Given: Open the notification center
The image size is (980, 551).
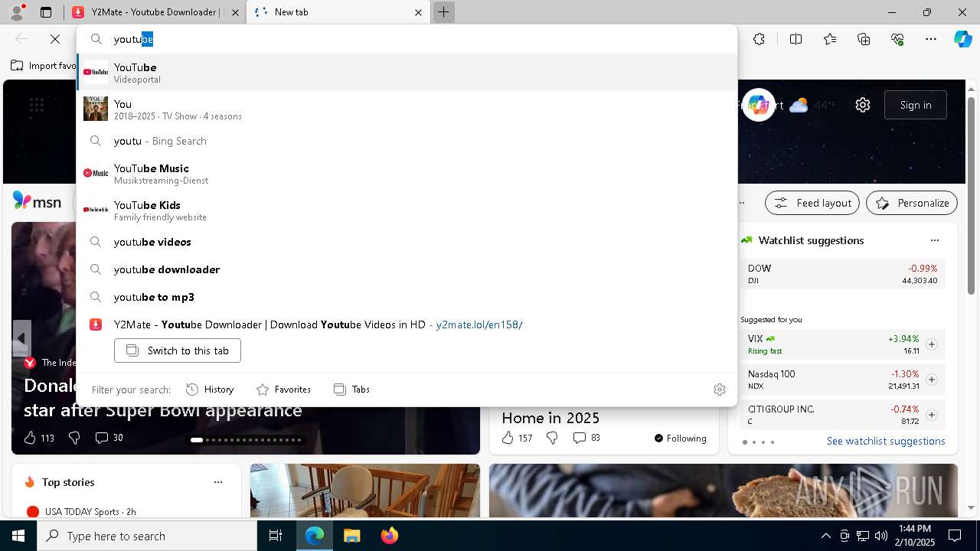Looking at the screenshot, I should pos(955,536).
